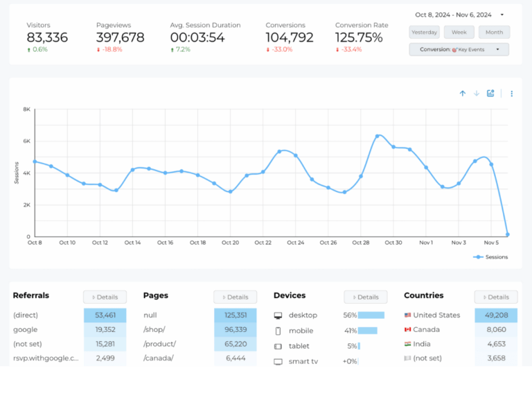Click the 53,461 referral value
532x409 pixels.
(105, 315)
